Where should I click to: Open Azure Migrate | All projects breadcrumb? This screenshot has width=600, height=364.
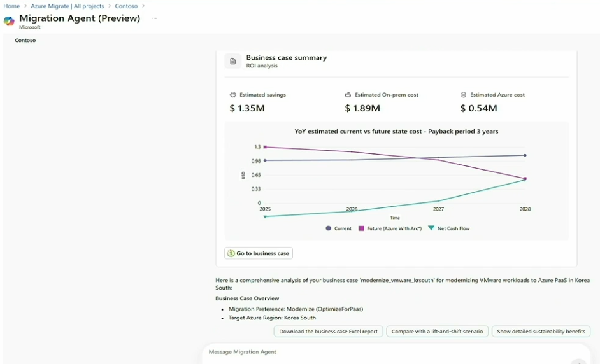(x=68, y=6)
